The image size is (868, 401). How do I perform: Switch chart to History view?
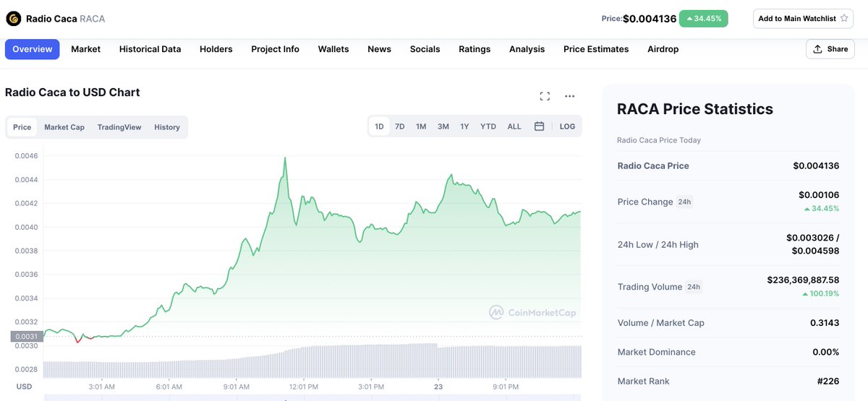[x=167, y=127]
